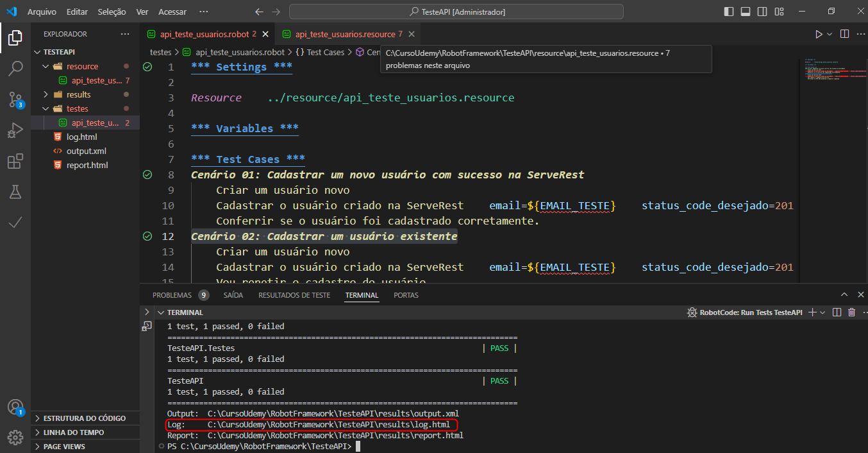Expand the Estrutura do Código section
The width and height of the screenshot is (868, 453).
85,418
